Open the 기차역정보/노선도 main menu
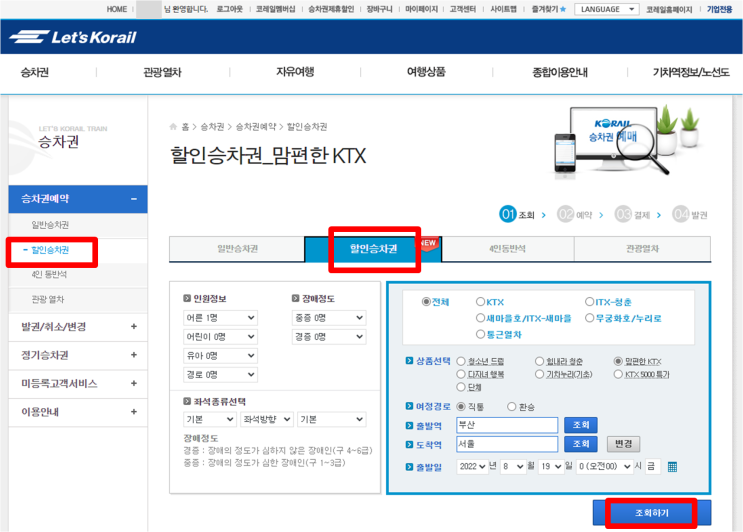The width and height of the screenshot is (743, 532). coord(691,72)
